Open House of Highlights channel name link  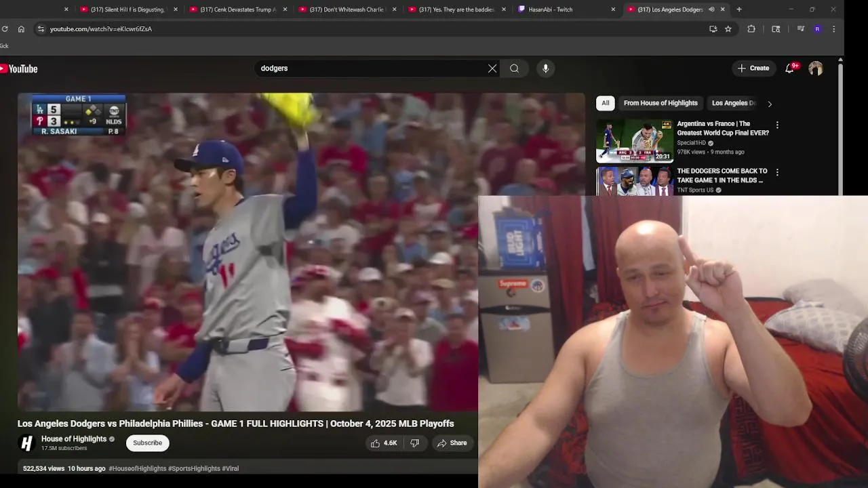pos(74,439)
